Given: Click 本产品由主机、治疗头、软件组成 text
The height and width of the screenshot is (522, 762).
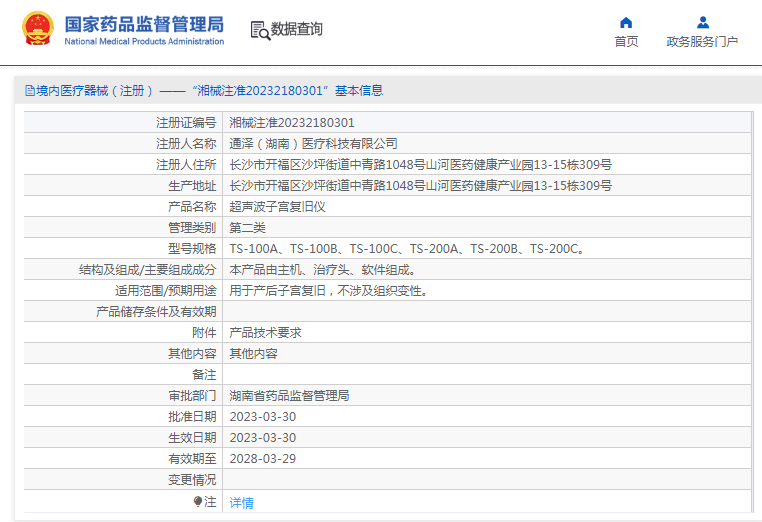Looking at the screenshot, I should click(323, 270).
